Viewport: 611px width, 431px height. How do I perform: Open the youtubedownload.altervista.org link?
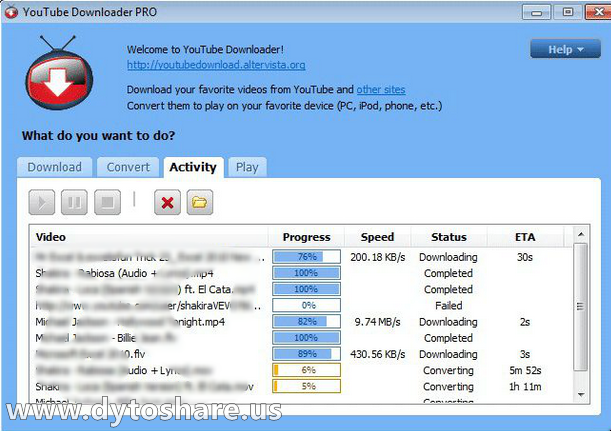click(216, 65)
